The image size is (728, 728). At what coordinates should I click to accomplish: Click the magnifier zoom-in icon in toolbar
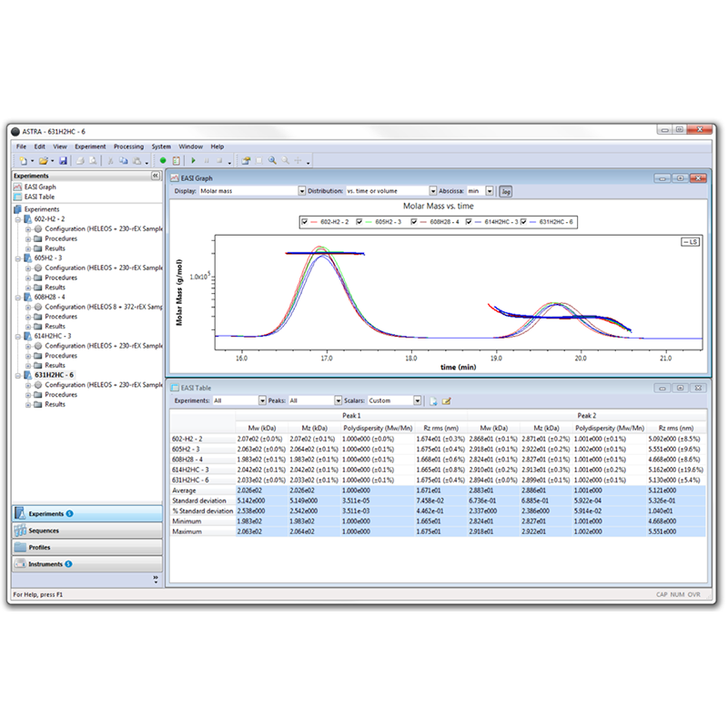click(272, 161)
